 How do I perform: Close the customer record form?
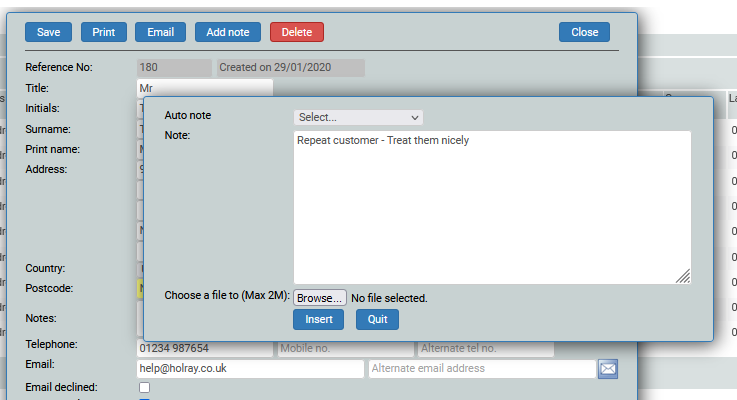pyautogui.click(x=584, y=32)
